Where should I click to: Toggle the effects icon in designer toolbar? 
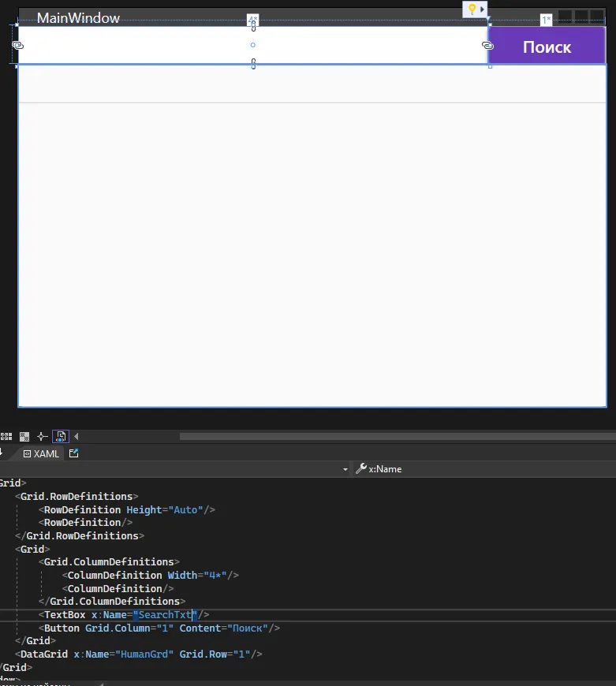tap(6, 436)
